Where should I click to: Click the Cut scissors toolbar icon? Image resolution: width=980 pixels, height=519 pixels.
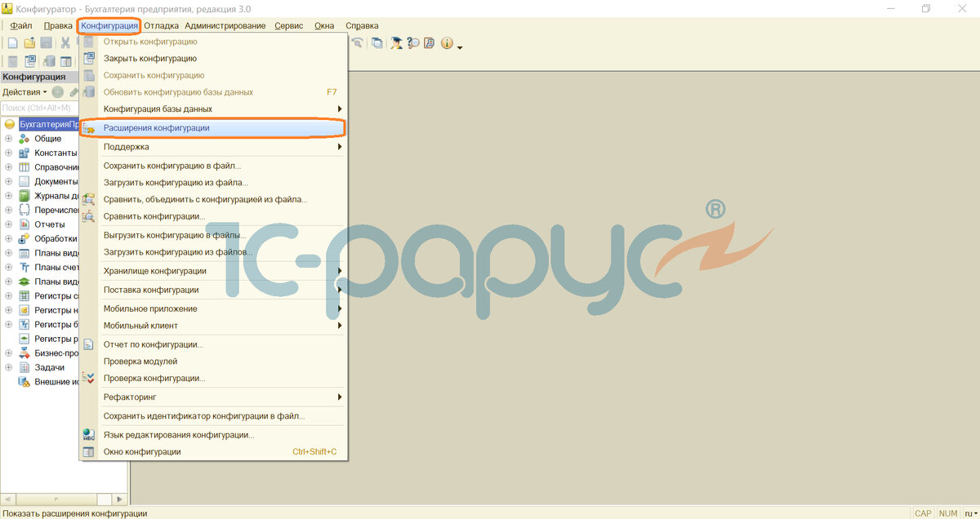point(65,42)
